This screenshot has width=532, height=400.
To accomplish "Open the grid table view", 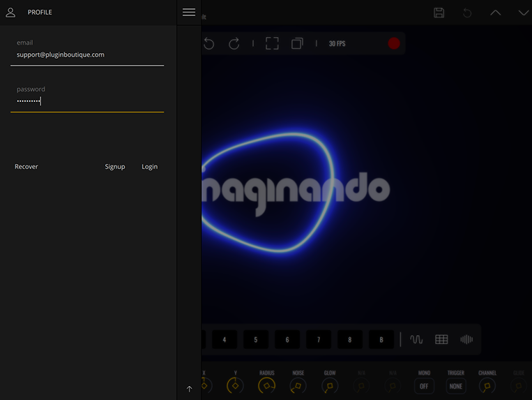I will pos(441,339).
